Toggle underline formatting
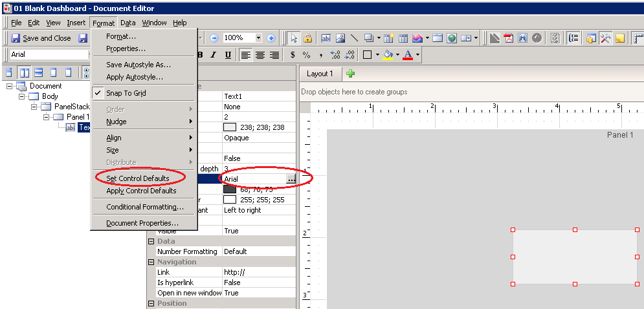 tap(228, 55)
